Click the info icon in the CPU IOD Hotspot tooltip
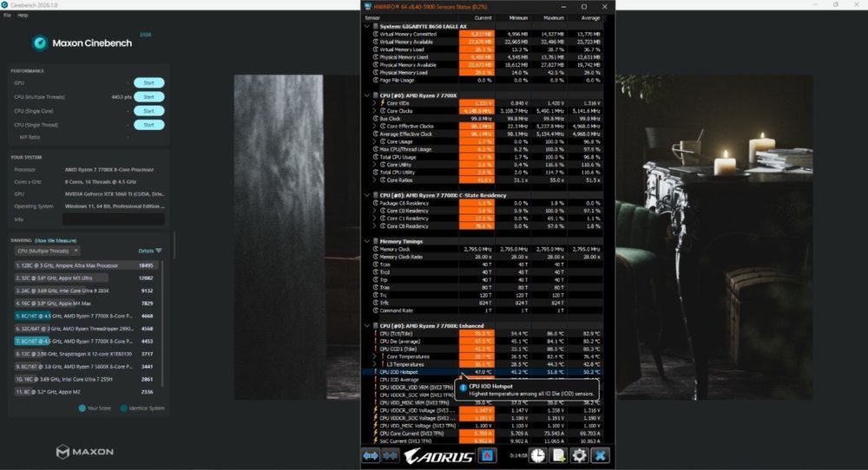868x470 pixels. (464, 387)
